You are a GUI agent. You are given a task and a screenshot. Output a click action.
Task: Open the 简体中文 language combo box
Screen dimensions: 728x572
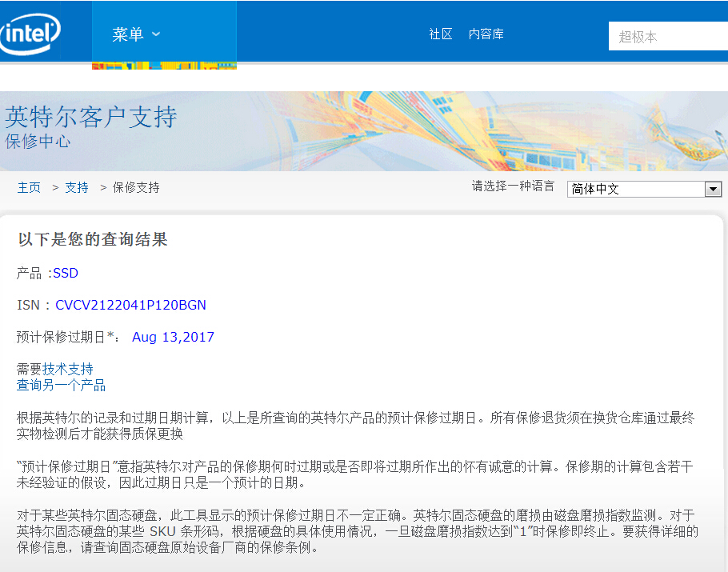644,189
